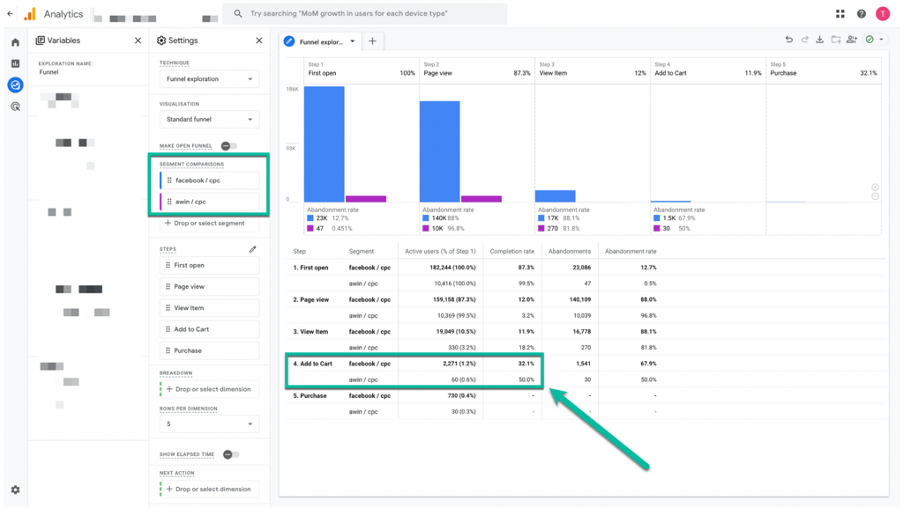Share exploration with add-user icon
904x508 pixels.
(x=852, y=39)
